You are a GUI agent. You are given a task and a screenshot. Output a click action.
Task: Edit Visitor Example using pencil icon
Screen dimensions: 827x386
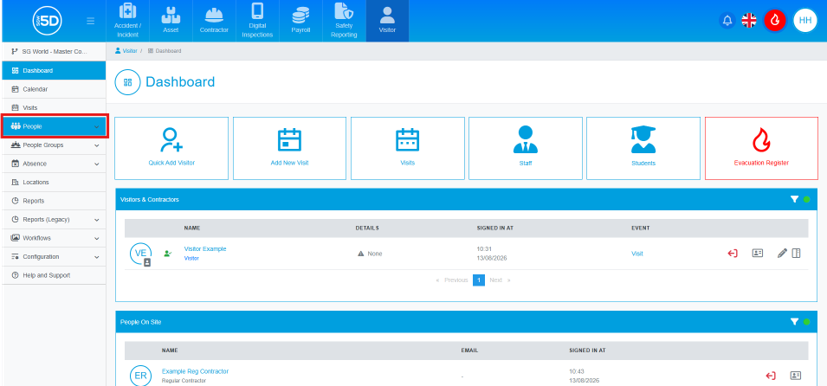(x=782, y=254)
